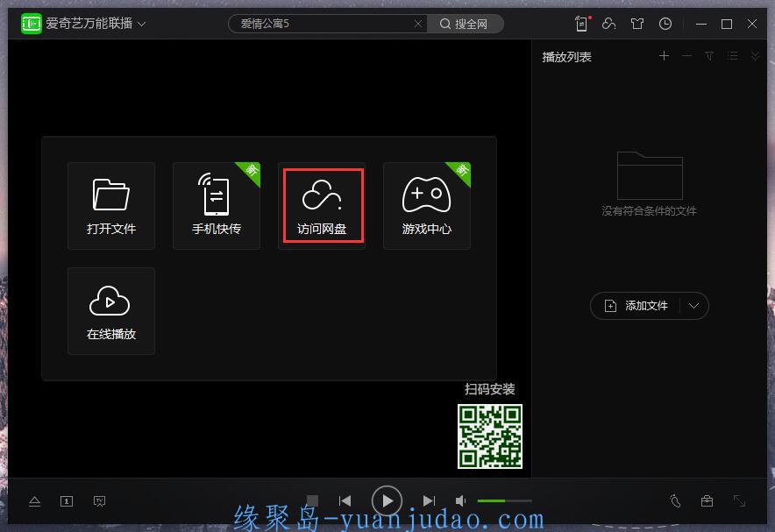Click the funnel-shaped icon in the playlist header
The width and height of the screenshot is (775, 532).
point(709,56)
